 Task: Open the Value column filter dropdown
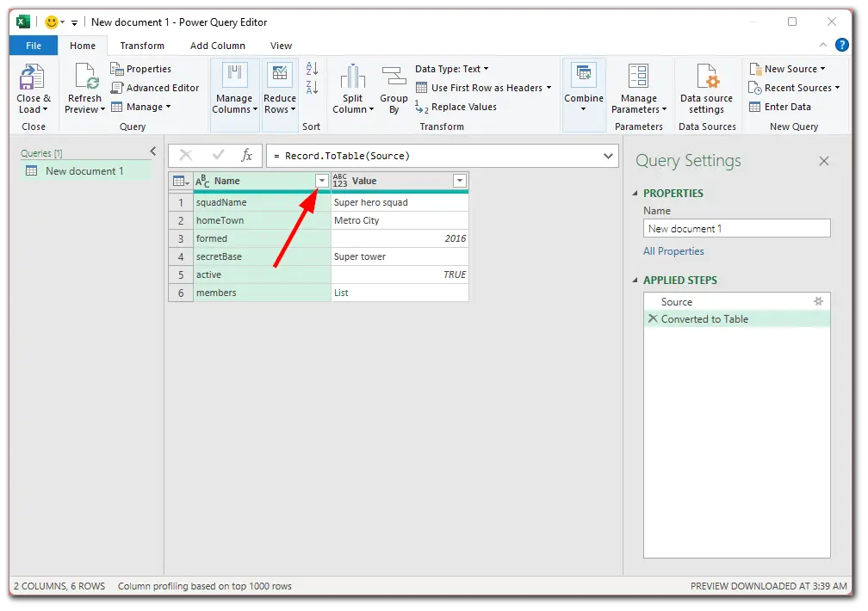460,181
